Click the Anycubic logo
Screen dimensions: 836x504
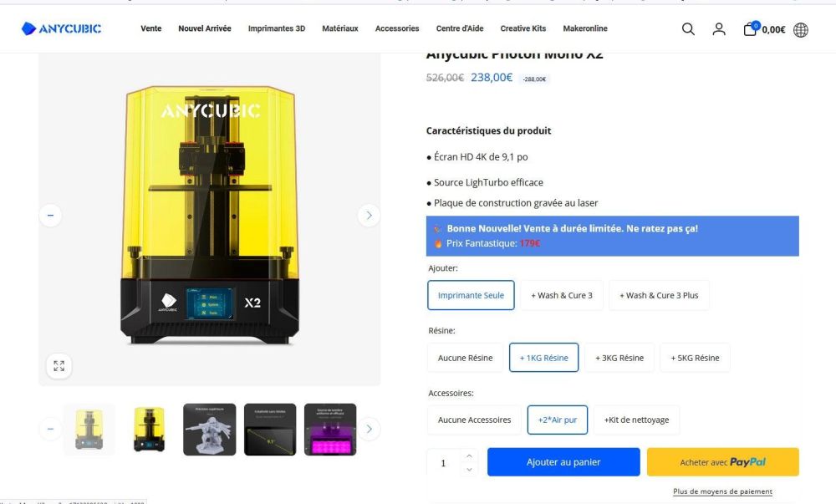(61, 28)
